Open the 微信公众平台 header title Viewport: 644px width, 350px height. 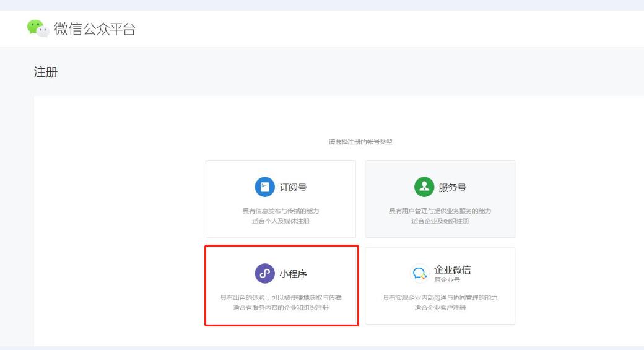(x=95, y=29)
